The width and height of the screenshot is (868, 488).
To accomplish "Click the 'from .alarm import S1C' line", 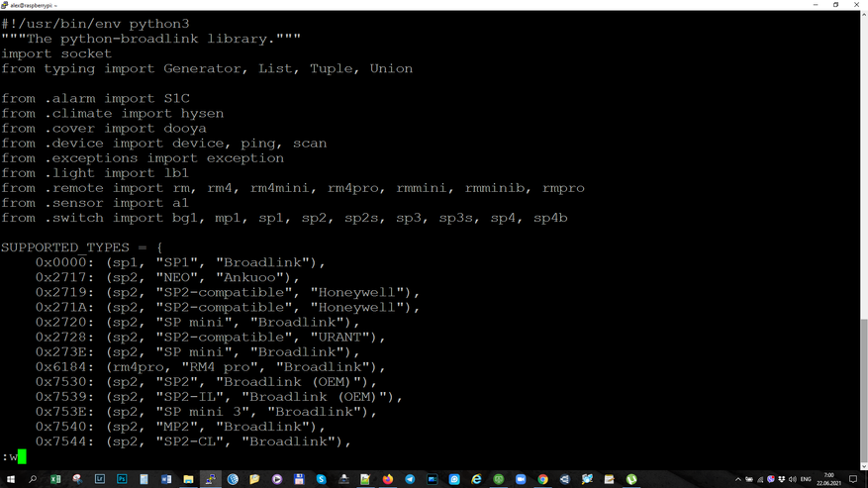I will 95,99.
